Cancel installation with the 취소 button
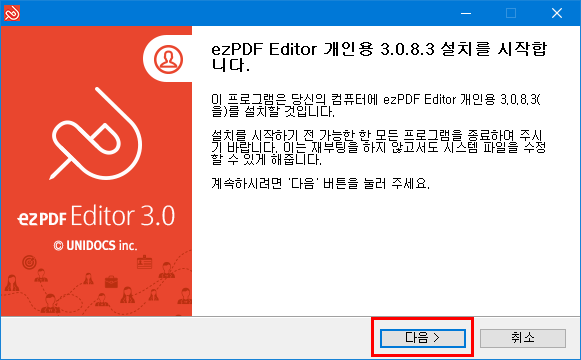The width and height of the screenshot is (581, 360). pos(523,338)
